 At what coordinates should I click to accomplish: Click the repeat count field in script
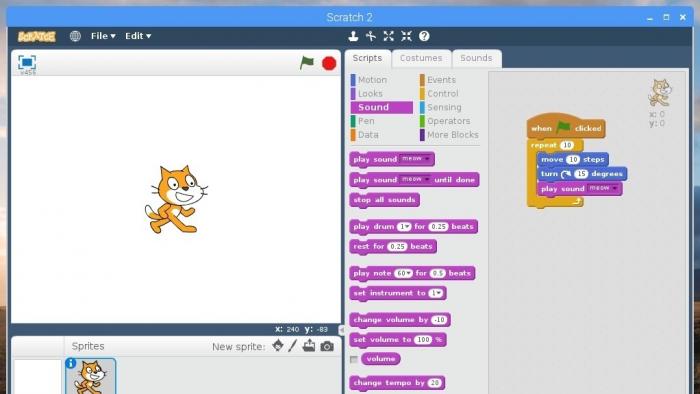point(567,145)
